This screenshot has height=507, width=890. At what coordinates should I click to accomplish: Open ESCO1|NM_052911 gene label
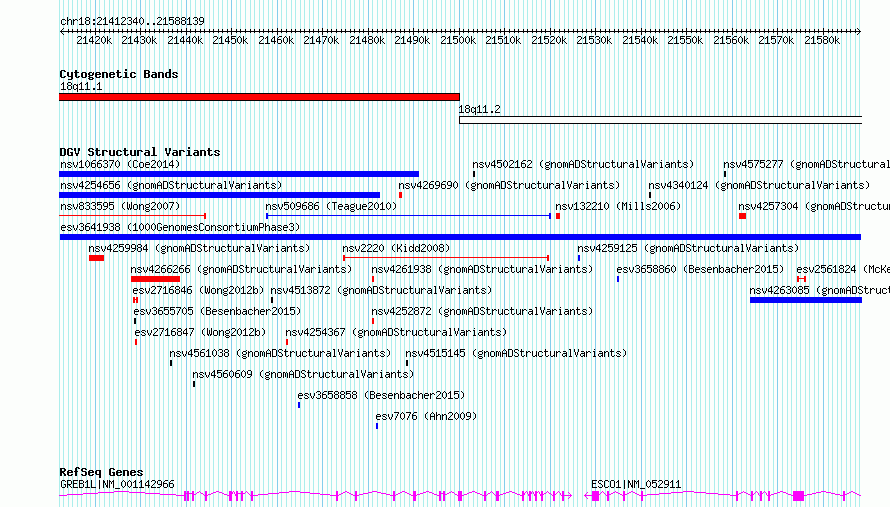point(636,484)
